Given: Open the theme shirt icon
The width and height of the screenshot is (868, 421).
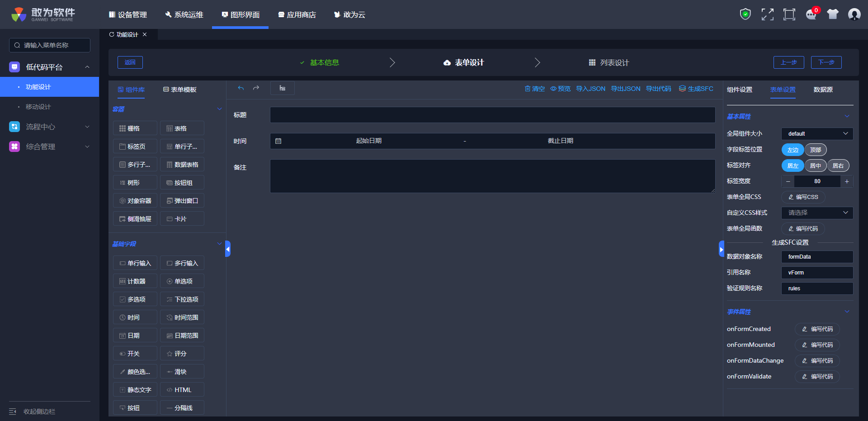Looking at the screenshot, I should tap(832, 14).
